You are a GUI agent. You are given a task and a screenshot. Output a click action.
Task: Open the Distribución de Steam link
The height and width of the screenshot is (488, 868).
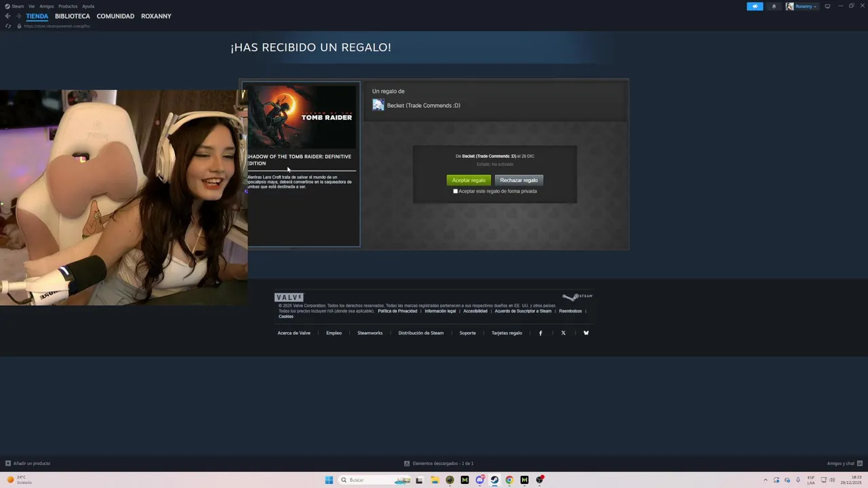click(x=421, y=333)
